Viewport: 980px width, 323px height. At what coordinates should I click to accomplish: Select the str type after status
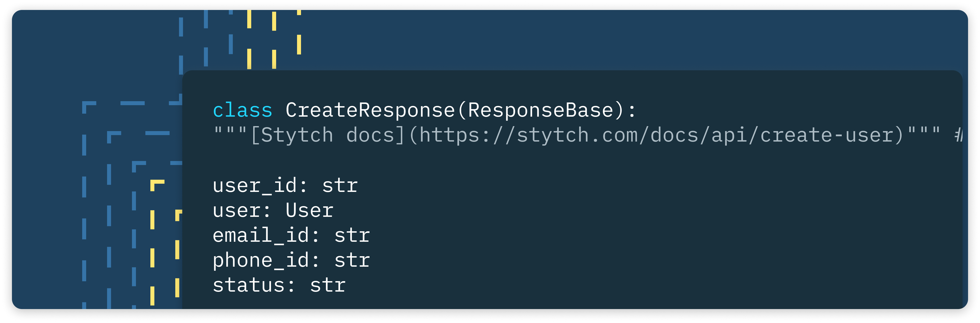(328, 285)
